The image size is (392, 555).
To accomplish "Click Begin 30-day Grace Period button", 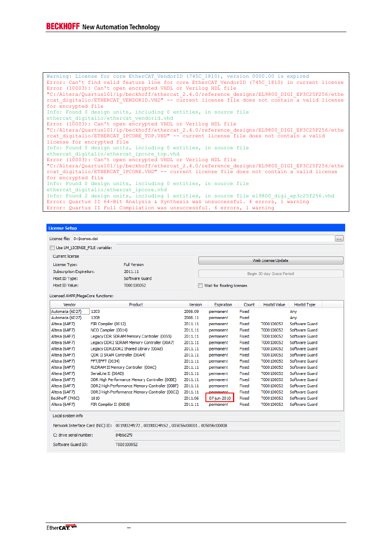I will (271, 274).
